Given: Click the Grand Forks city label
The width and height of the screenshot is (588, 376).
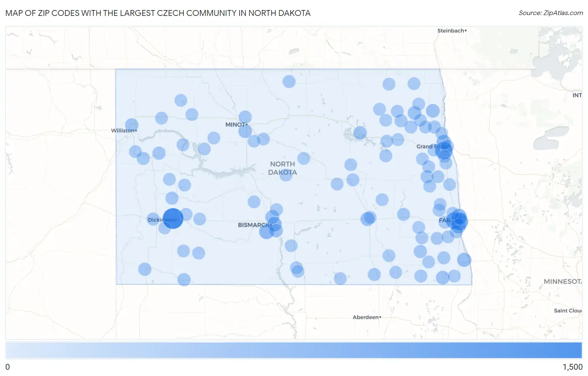Looking at the screenshot, I should (433, 146).
